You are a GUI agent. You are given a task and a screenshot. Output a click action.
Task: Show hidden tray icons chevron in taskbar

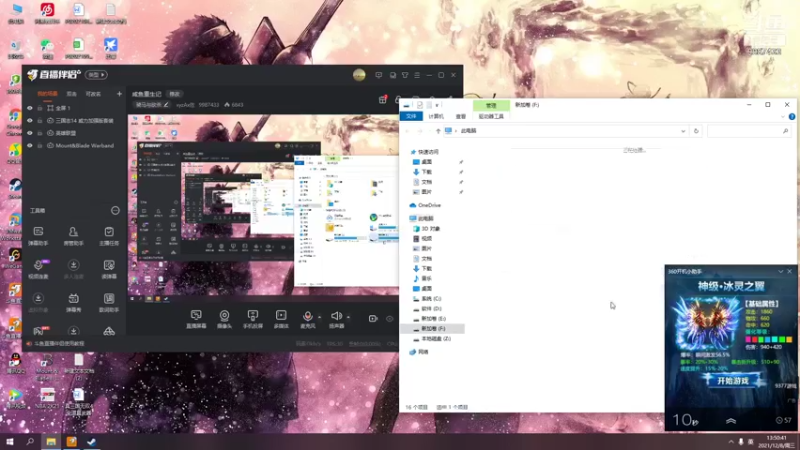point(731,442)
